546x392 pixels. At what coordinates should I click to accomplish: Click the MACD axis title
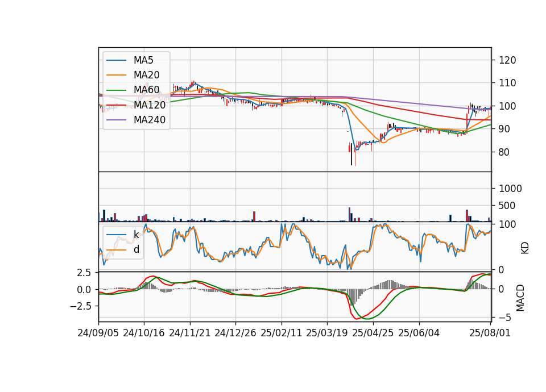[x=520, y=298]
